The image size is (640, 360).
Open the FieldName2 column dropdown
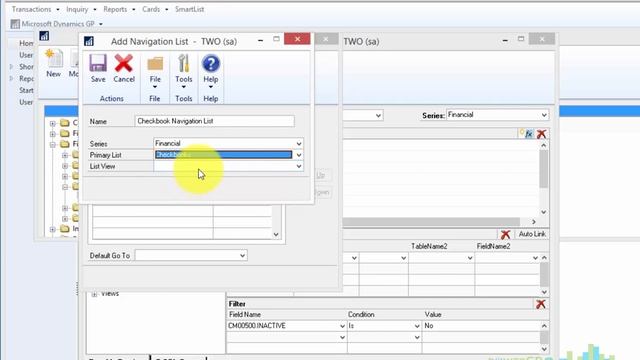(x=535, y=258)
